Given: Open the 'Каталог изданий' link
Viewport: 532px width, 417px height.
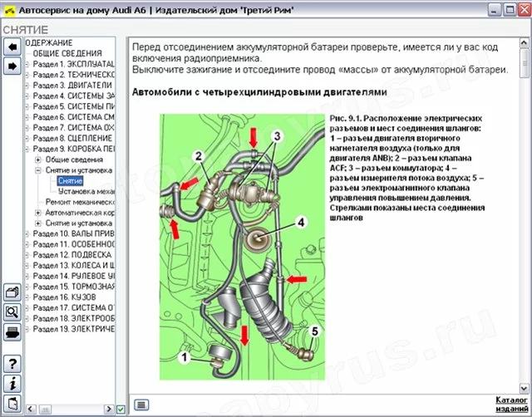Looking at the screenshot, I should (512, 404).
